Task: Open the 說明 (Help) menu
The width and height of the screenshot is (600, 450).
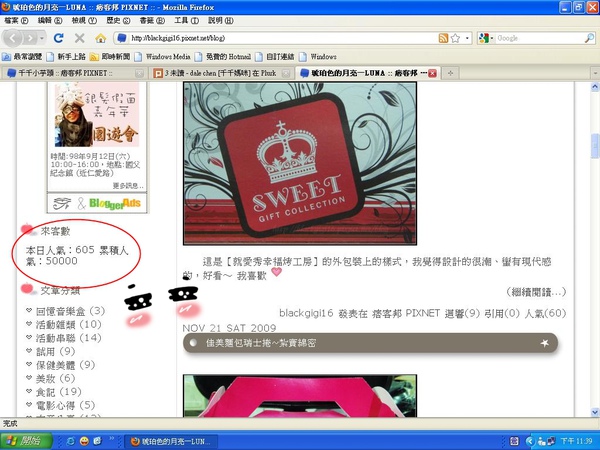Action: [x=221, y=20]
